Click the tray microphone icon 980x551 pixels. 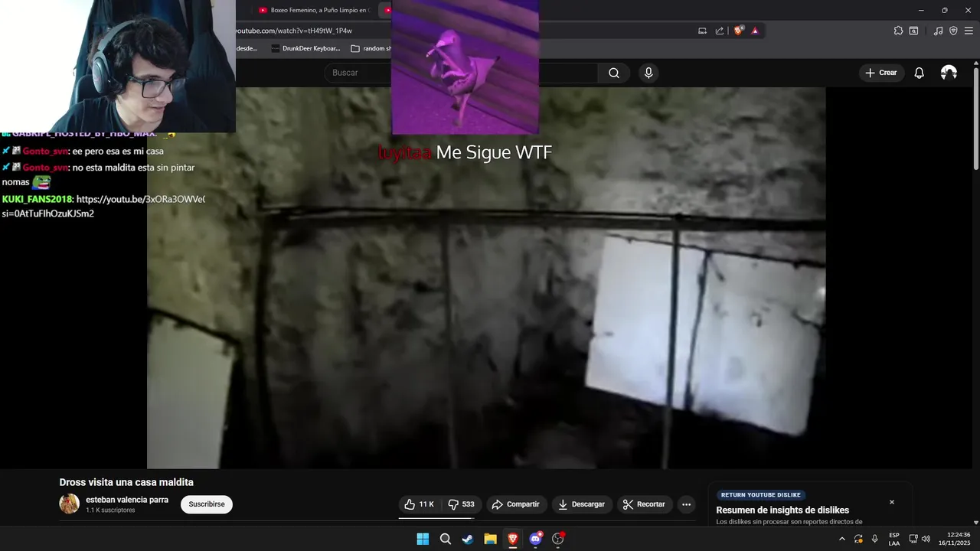click(874, 539)
